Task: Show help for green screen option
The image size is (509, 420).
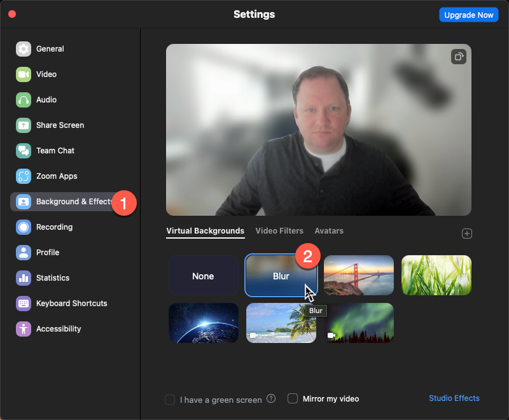Action: tap(271, 398)
